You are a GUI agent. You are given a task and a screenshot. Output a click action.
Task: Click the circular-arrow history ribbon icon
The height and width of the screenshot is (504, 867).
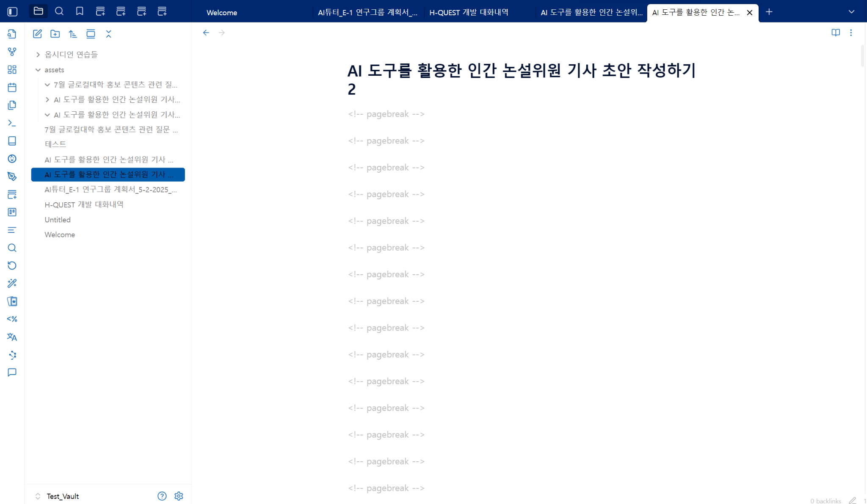pyautogui.click(x=12, y=266)
